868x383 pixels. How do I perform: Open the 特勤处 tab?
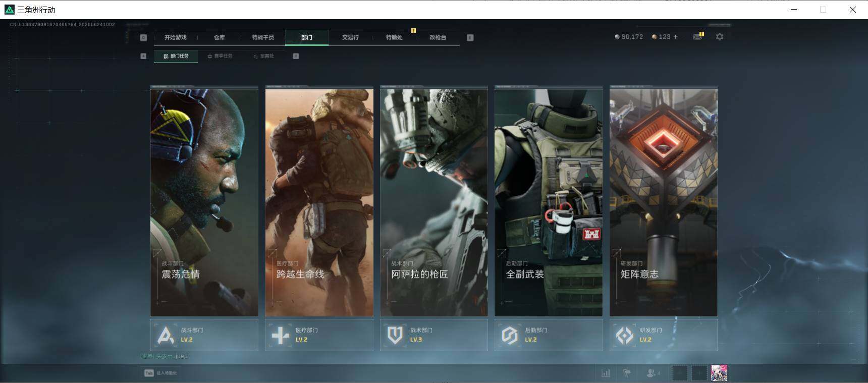394,37
